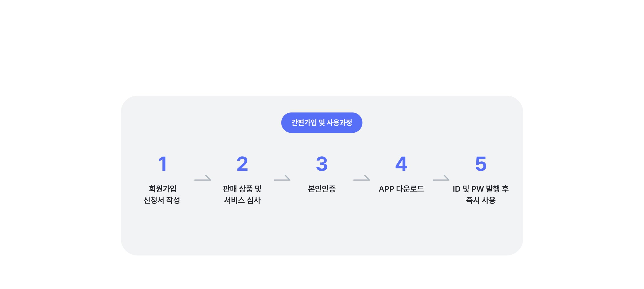Select the step number 2

242,164
